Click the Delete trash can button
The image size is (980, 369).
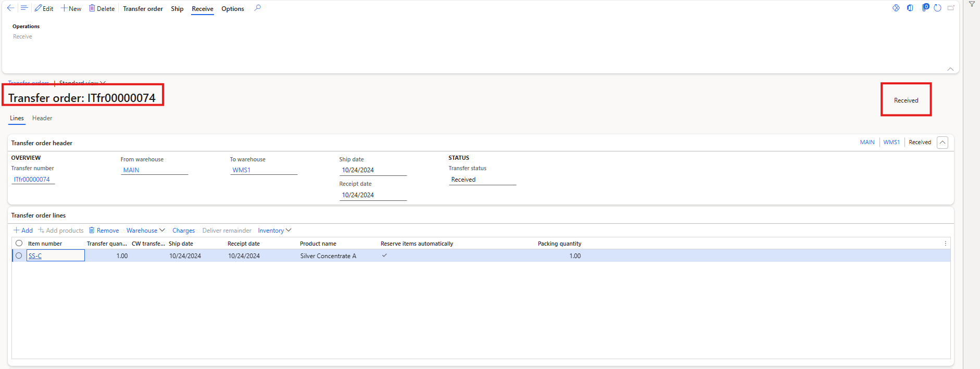pyautogui.click(x=102, y=8)
